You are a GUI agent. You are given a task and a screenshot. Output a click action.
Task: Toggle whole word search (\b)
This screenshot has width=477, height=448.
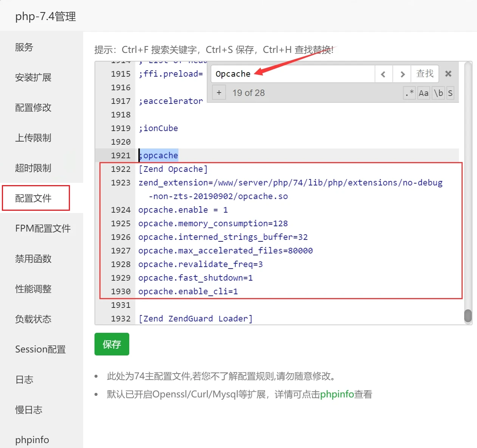(x=438, y=93)
